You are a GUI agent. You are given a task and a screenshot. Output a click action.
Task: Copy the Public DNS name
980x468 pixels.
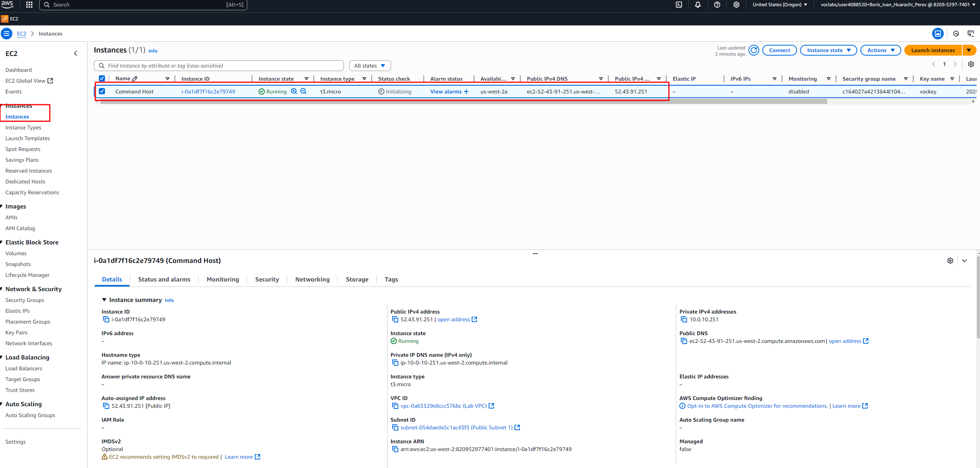684,341
